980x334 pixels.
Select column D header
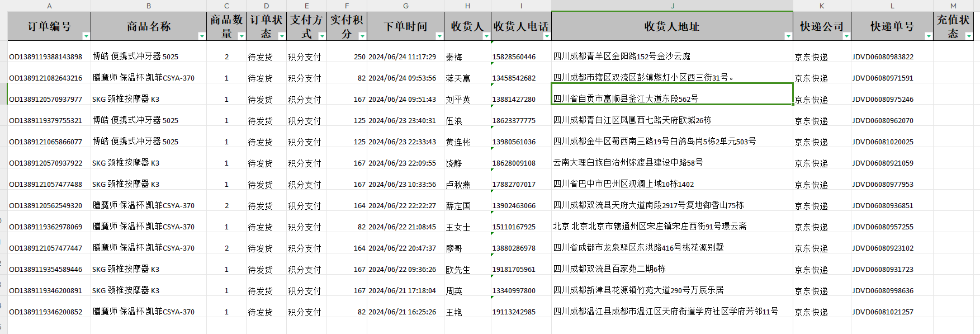point(266,6)
